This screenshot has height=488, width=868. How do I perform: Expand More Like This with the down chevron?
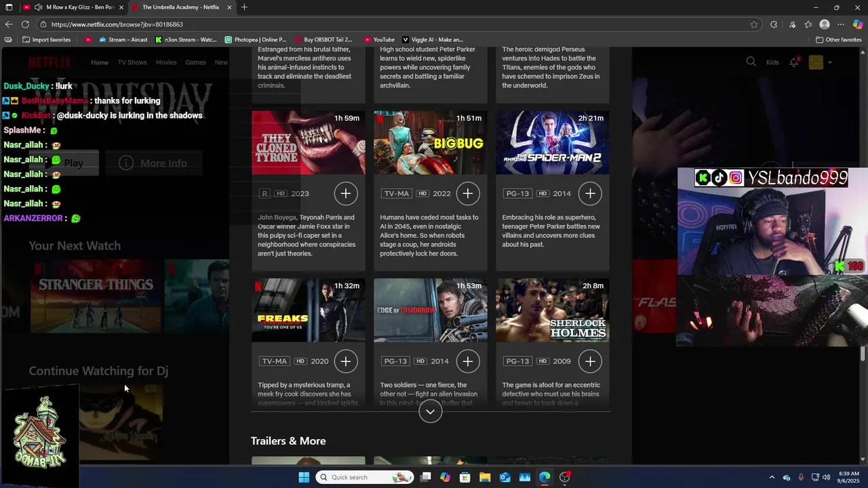[430, 411]
